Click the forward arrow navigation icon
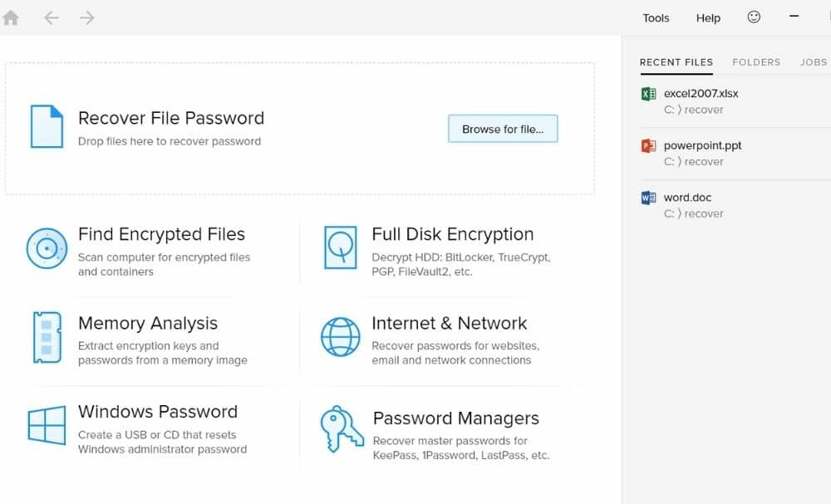Viewport: 831px width, 504px height. tap(87, 17)
